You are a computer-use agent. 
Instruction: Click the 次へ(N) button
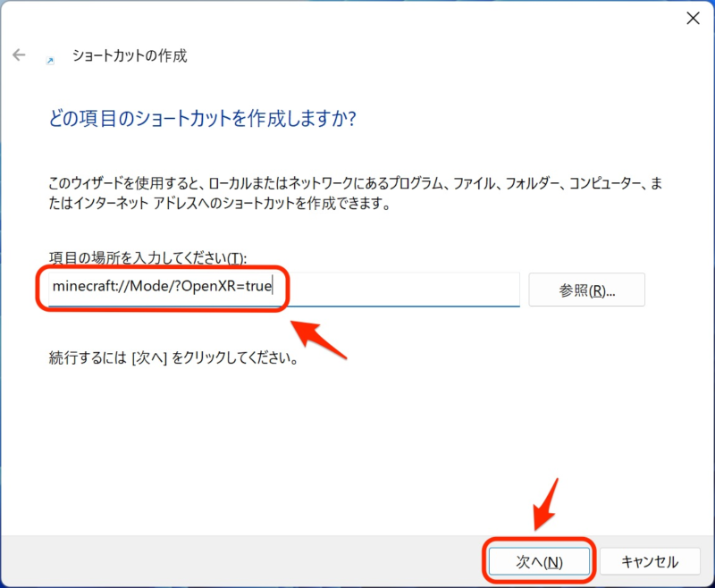(539, 561)
